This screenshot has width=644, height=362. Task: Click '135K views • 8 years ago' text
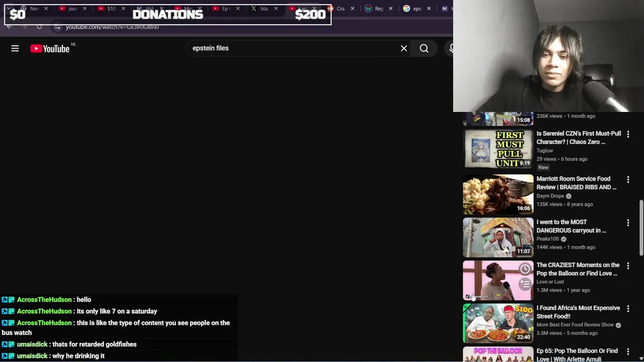[565, 205]
